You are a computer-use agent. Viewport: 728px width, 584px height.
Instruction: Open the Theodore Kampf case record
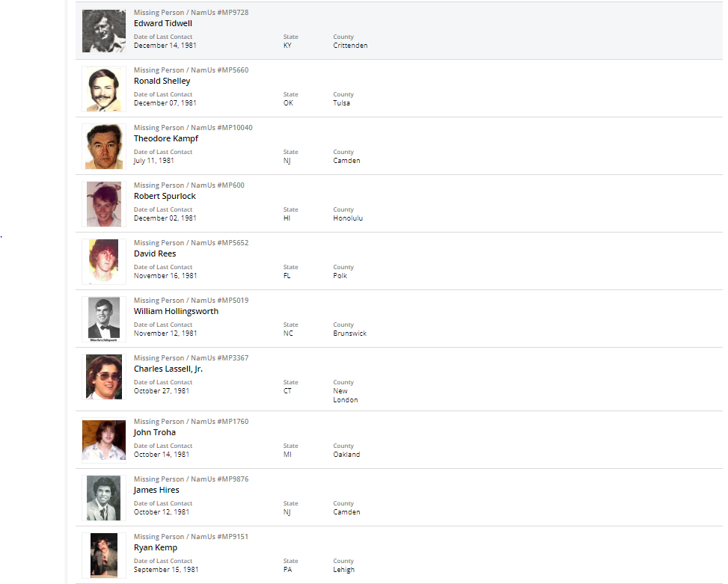point(165,138)
